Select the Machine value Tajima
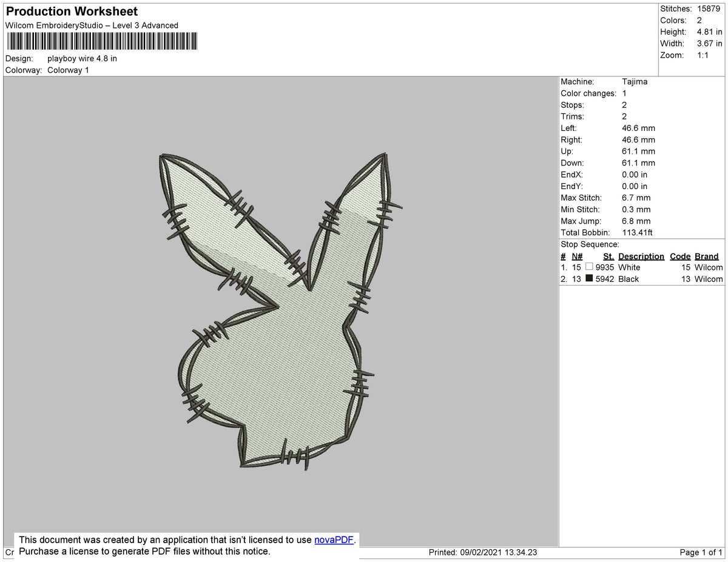The height and width of the screenshot is (562, 728). [x=635, y=82]
